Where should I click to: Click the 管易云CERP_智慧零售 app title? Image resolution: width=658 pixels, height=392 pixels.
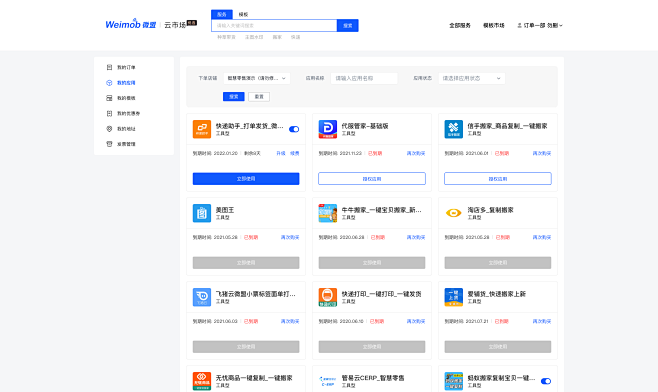[373, 378]
